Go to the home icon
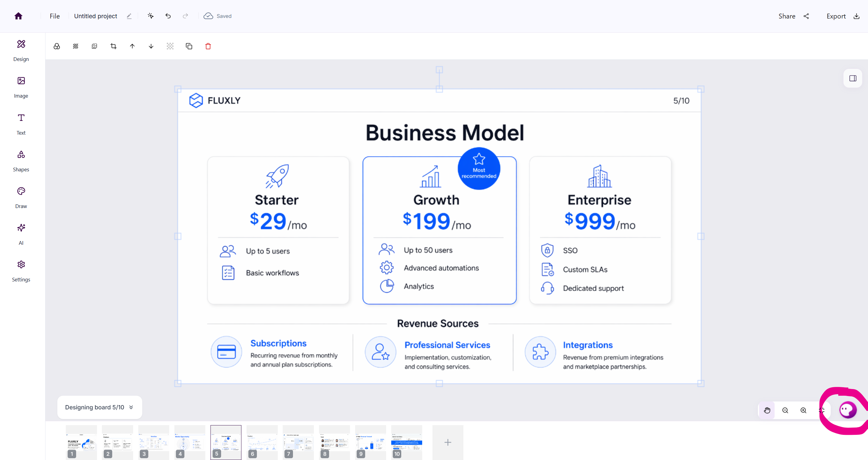Screen dimensions: 868x460 click(19, 16)
